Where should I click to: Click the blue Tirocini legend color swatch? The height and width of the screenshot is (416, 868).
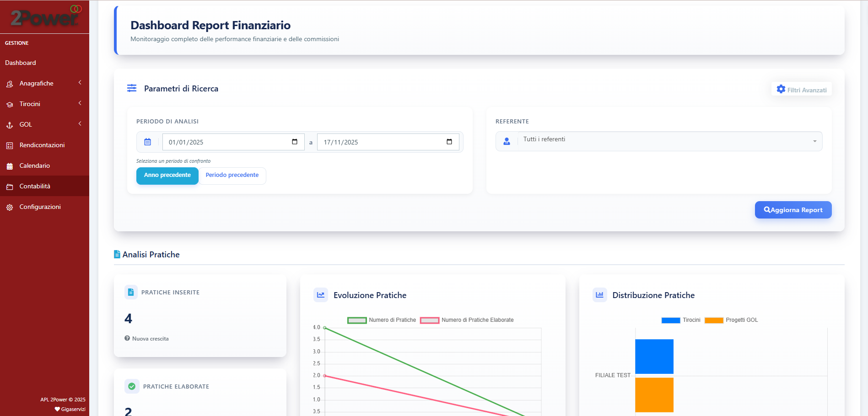coord(670,320)
